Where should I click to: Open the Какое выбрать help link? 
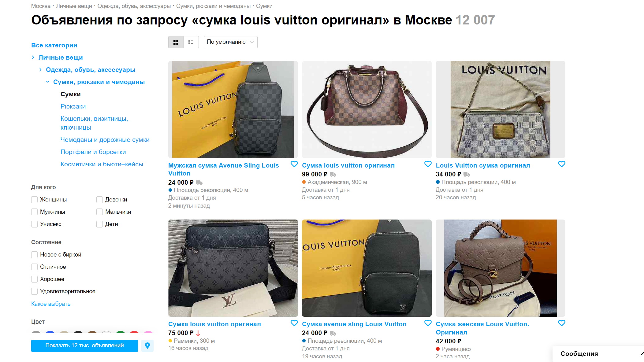click(x=51, y=304)
